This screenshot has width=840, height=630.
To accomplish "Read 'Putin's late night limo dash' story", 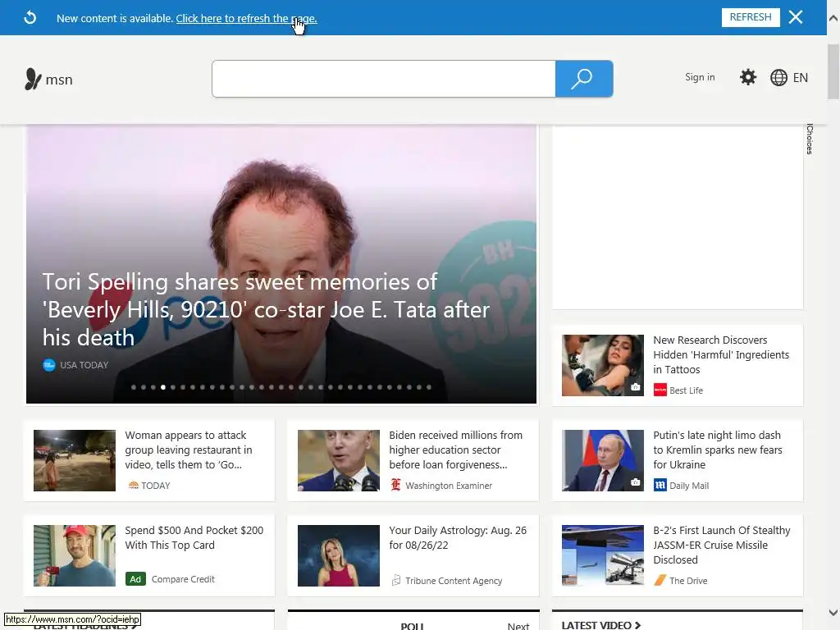I will click(717, 450).
